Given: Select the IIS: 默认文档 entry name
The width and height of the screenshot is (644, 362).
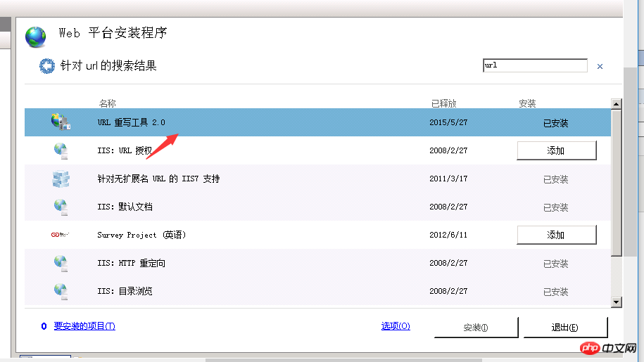Looking at the screenshot, I should 125,207.
